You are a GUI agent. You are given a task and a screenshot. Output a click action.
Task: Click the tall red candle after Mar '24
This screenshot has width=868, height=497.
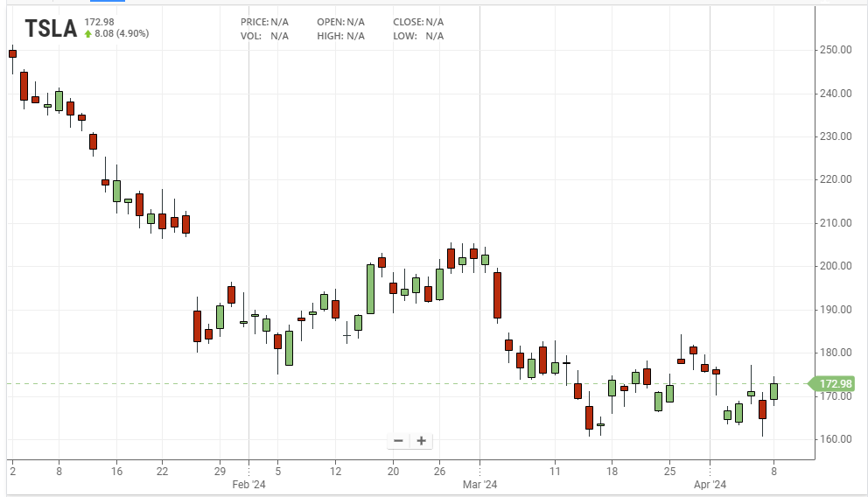click(497, 295)
